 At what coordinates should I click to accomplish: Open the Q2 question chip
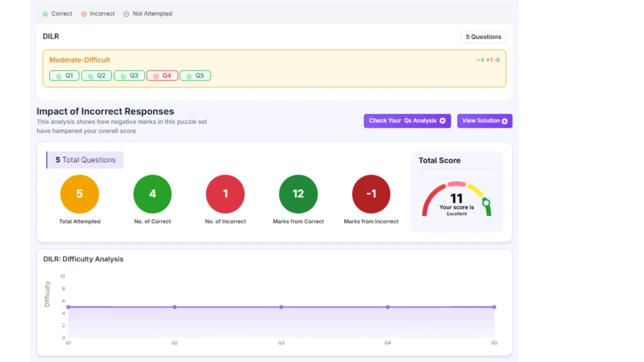(x=96, y=76)
